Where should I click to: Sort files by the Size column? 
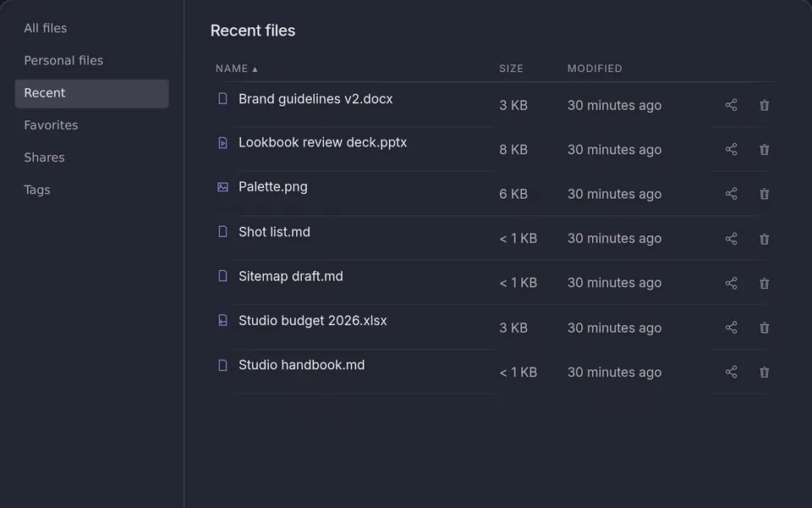click(511, 69)
